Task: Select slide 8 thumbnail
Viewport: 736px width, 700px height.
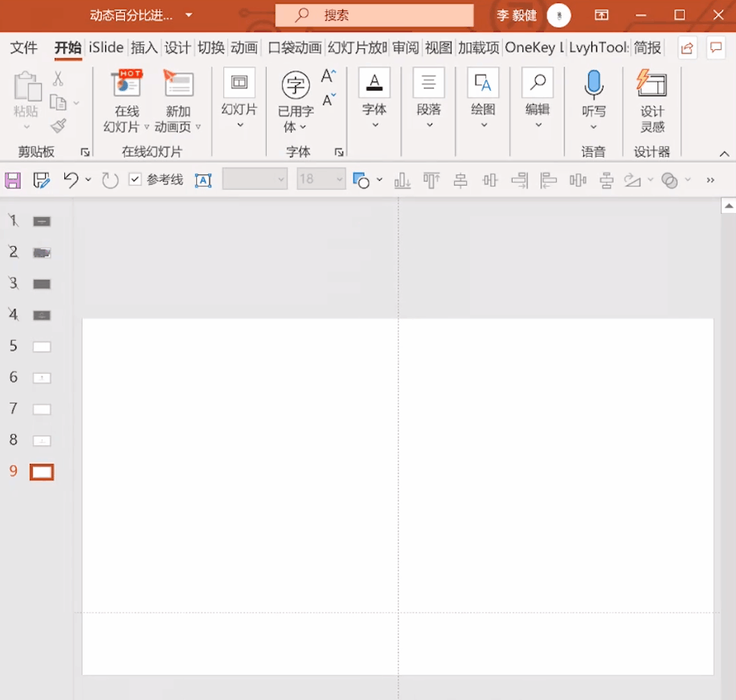Action: click(41, 441)
